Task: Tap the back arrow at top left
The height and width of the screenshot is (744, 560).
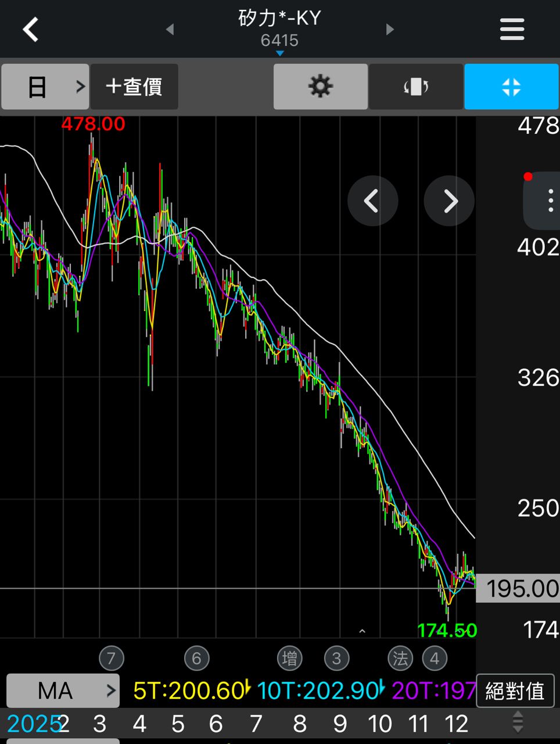Action: 31,29
